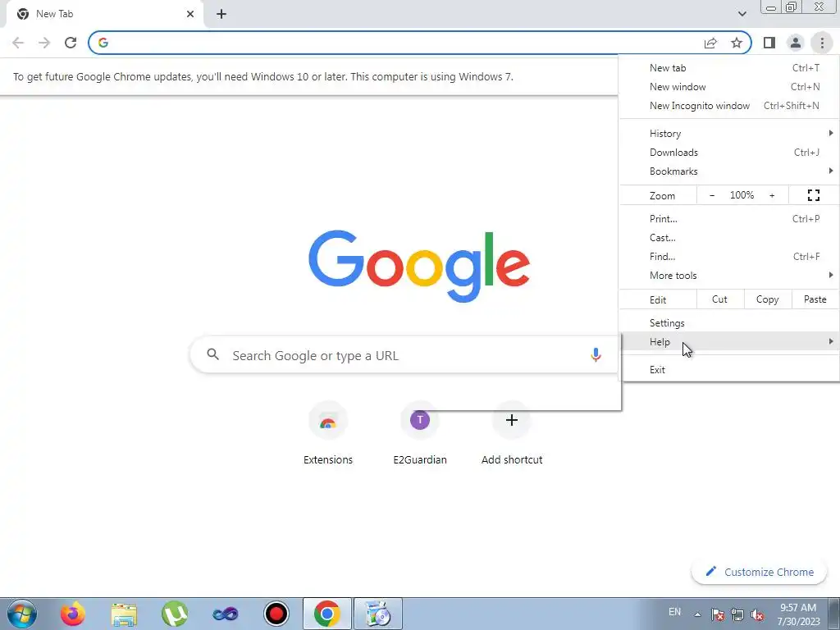The image size is (840, 630).
Task: Click the forward navigation arrow
Action: [44, 43]
